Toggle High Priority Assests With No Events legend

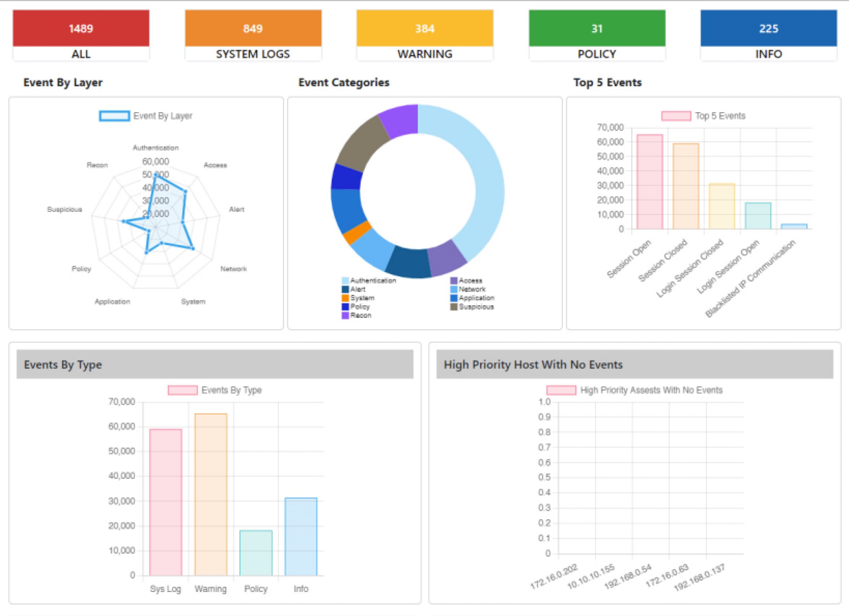coord(634,390)
